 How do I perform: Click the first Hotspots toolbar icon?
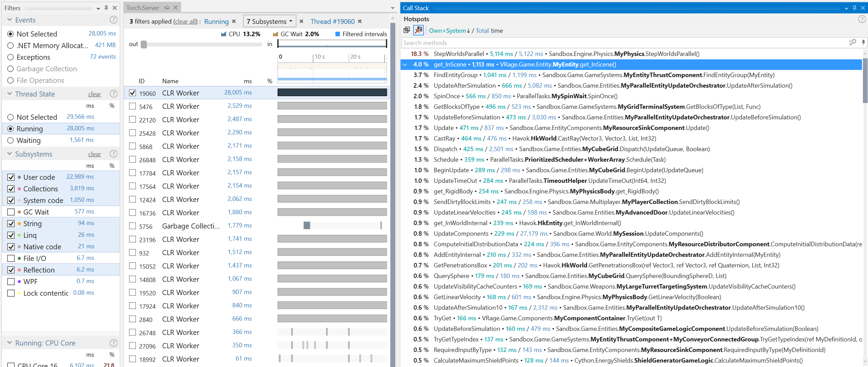pos(407,30)
